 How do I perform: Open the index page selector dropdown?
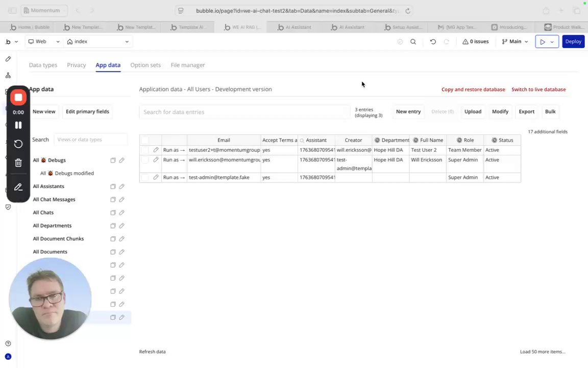point(97,42)
